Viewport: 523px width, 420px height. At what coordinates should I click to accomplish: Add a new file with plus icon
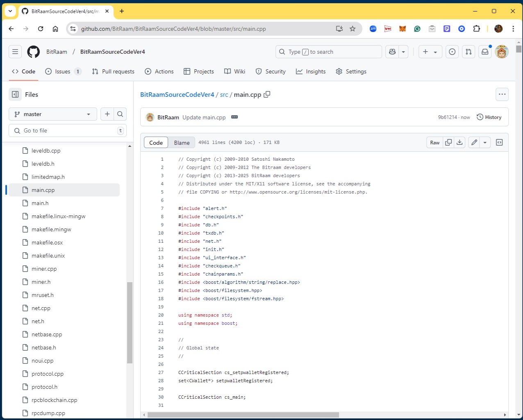[107, 114]
